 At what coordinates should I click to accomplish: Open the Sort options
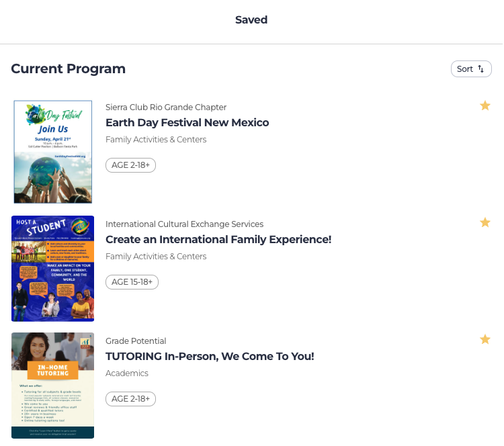pyautogui.click(x=471, y=69)
